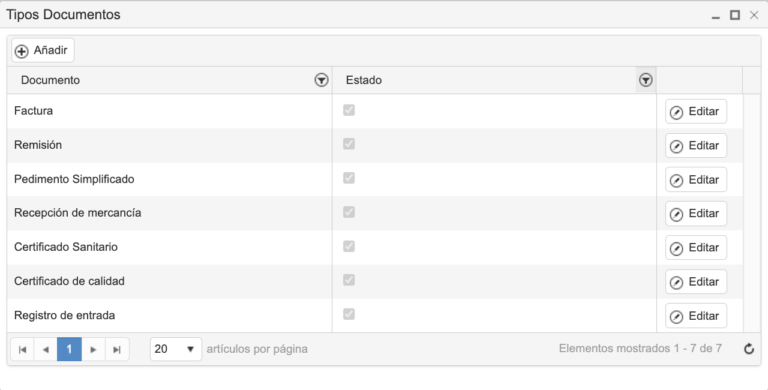Toggle the Estado checkbox for Pedimento Simplificado
This screenshot has height=390, width=768.
[349, 178]
